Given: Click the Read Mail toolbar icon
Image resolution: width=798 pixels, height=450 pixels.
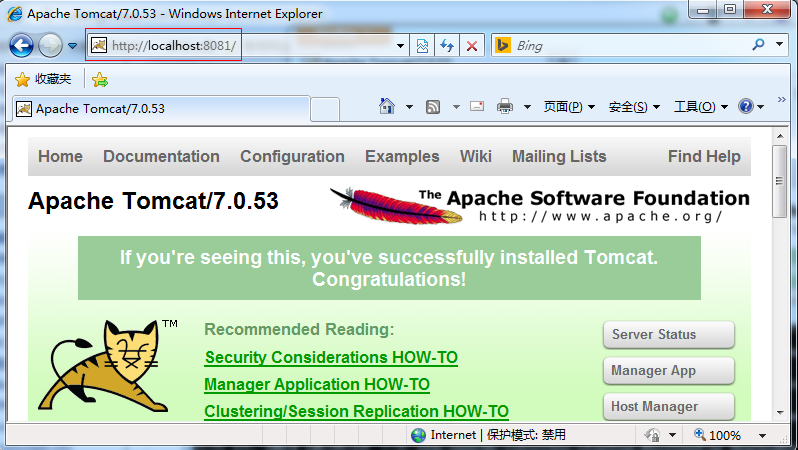Looking at the screenshot, I should pyautogui.click(x=477, y=106).
